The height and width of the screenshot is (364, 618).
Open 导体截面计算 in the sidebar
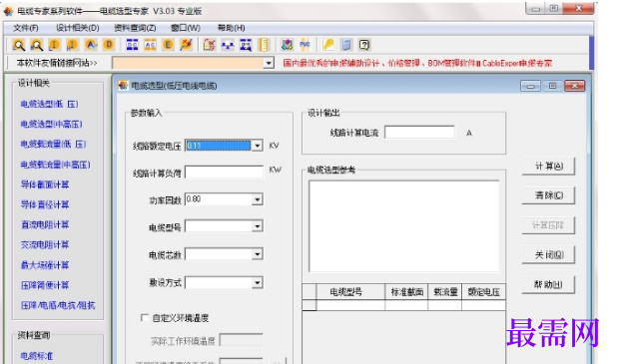[x=45, y=184]
